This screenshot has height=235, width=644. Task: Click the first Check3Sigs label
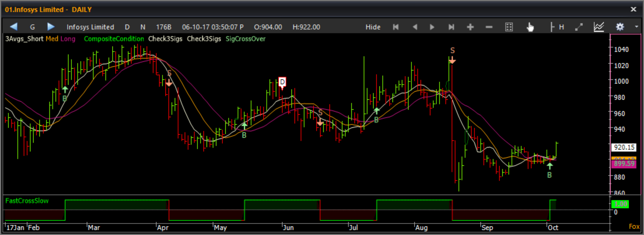(x=165, y=39)
